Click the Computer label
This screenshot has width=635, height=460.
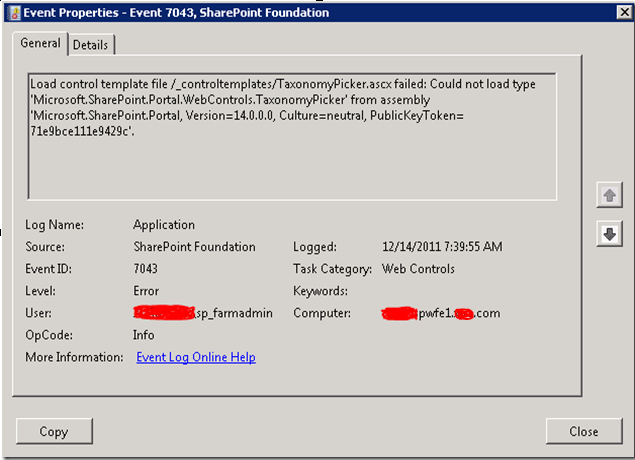[322, 313]
